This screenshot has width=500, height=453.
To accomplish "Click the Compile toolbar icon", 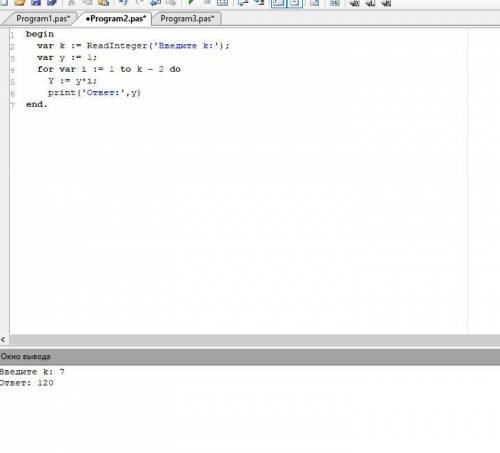I will click(222, 3).
